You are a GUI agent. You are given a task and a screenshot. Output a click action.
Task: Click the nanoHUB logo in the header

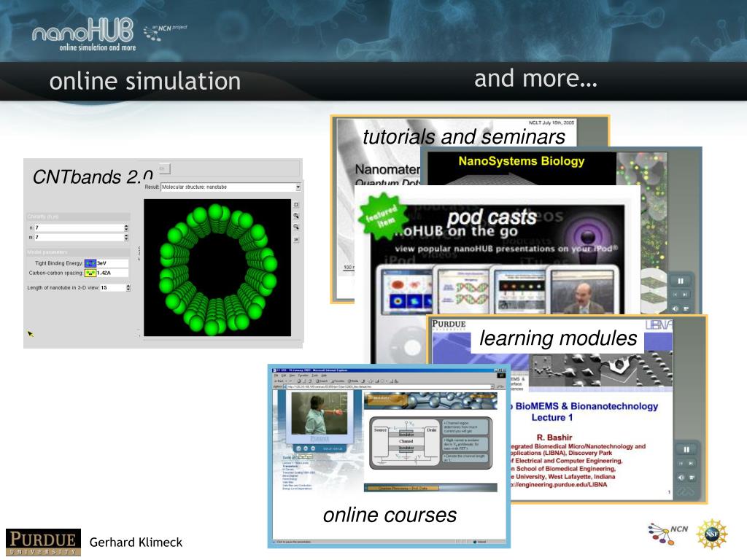pos(83,34)
